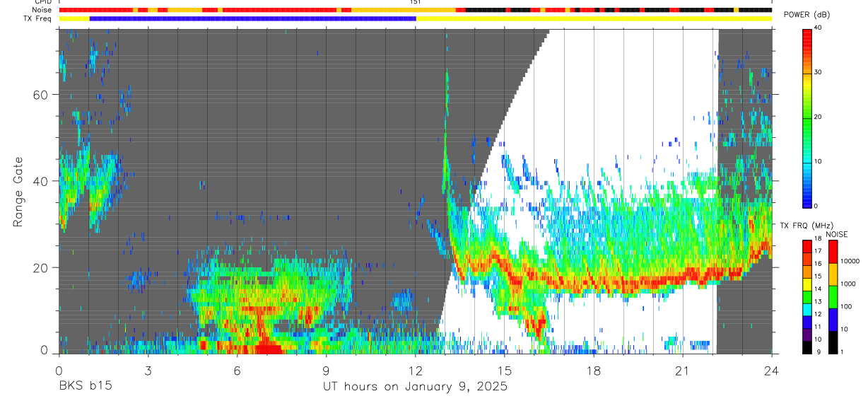Click the x-axis tick label "12"

tap(415, 370)
